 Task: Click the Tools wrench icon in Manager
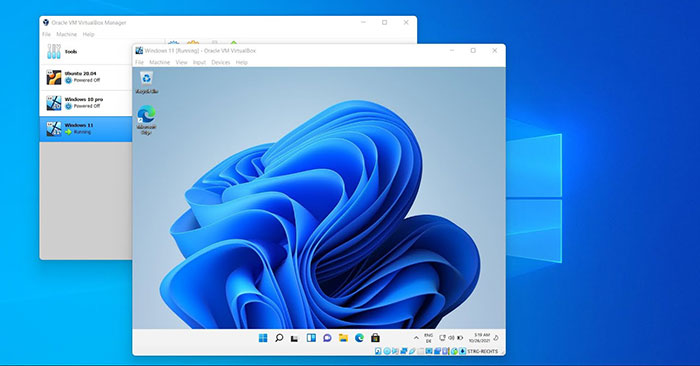click(54, 52)
